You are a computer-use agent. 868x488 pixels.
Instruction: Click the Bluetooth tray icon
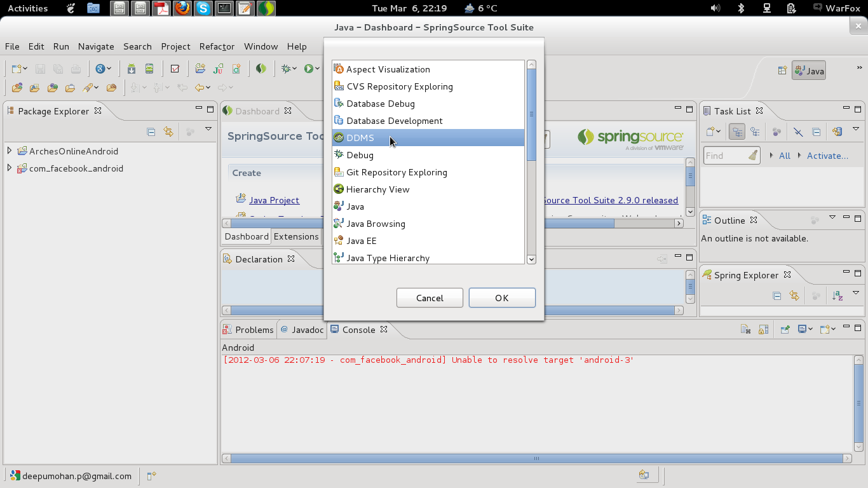pyautogui.click(x=741, y=8)
